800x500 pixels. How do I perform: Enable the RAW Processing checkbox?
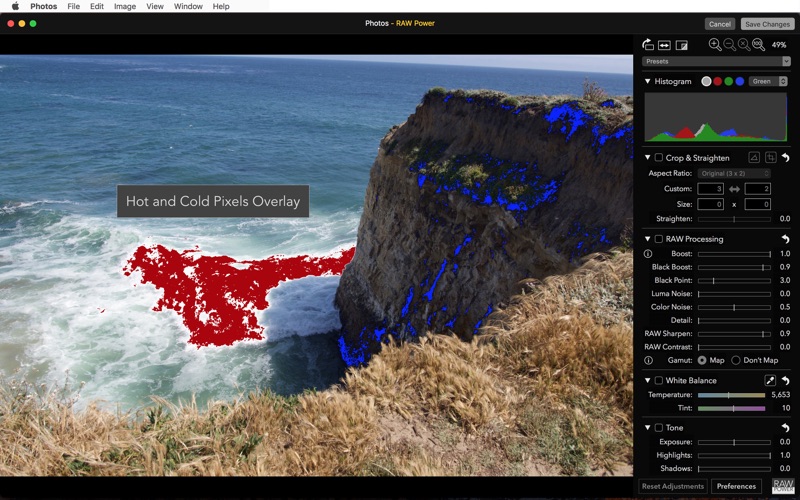(x=659, y=239)
